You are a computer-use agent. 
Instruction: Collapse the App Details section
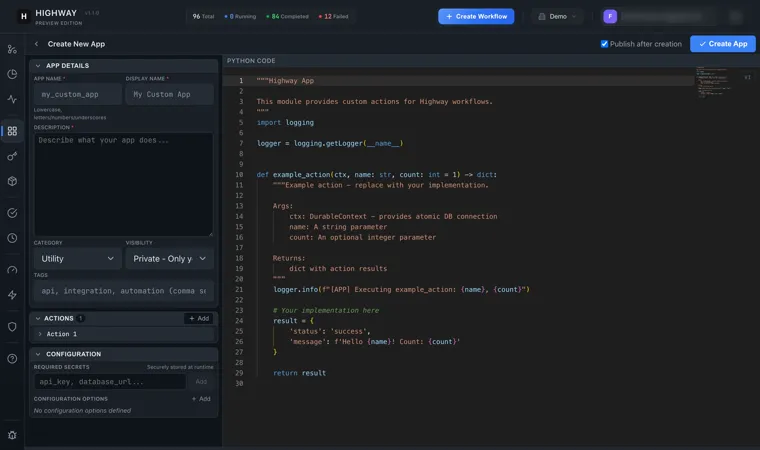coord(38,65)
